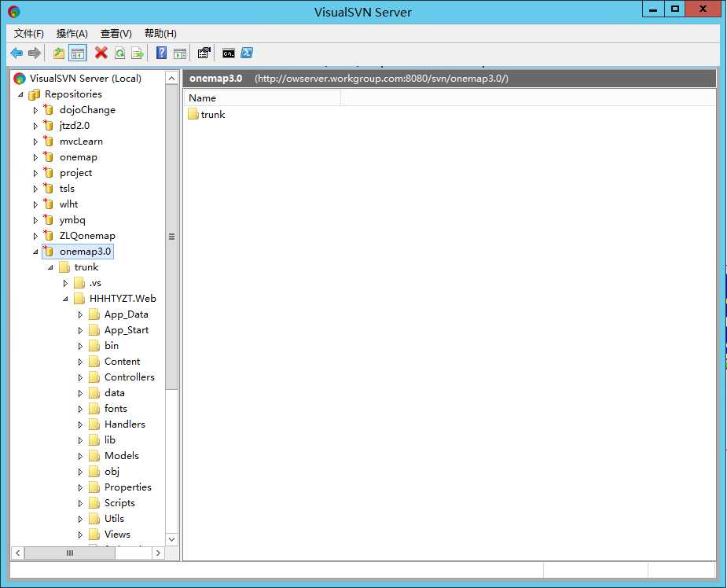This screenshot has width=727, height=588.
Task: Select the data folder icon
Action: [x=94, y=393]
